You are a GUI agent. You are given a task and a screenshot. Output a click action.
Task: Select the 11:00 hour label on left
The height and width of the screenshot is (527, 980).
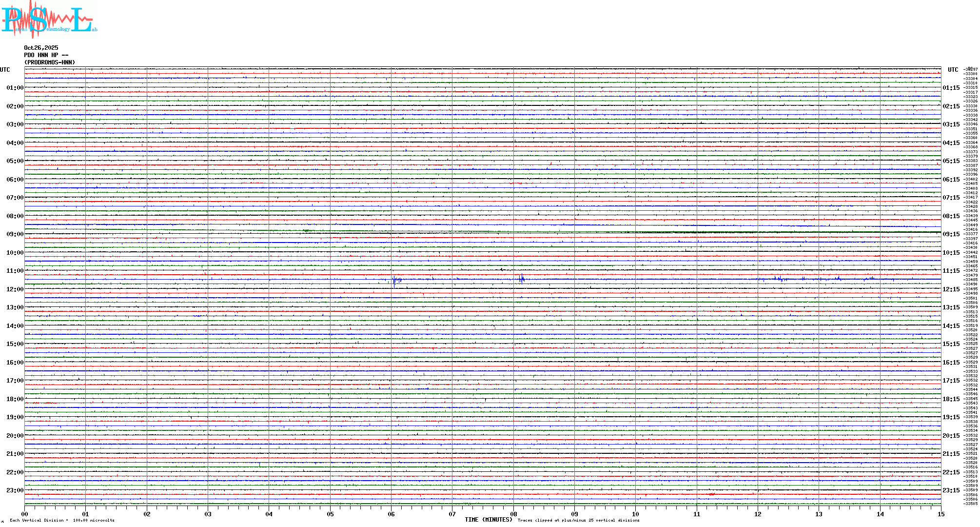(15, 271)
